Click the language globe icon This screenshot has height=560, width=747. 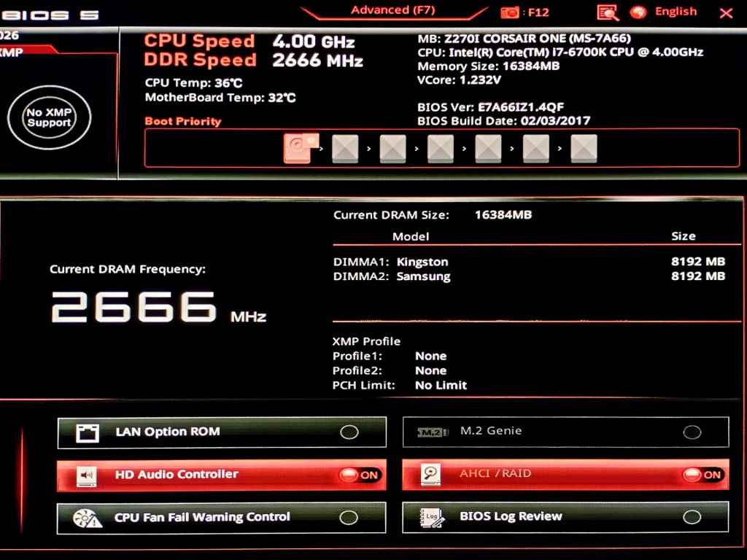pyautogui.click(x=638, y=12)
